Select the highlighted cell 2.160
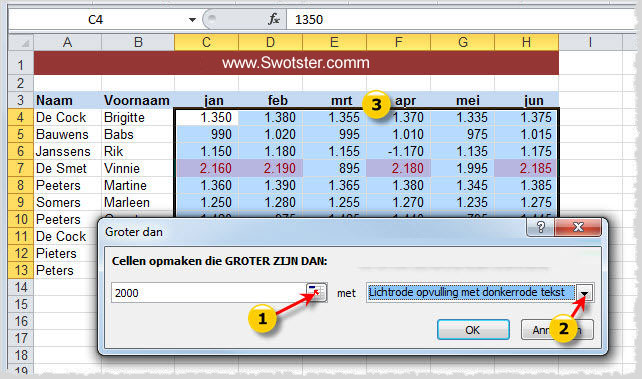The width and height of the screenshot is (642, 379). 207,168
